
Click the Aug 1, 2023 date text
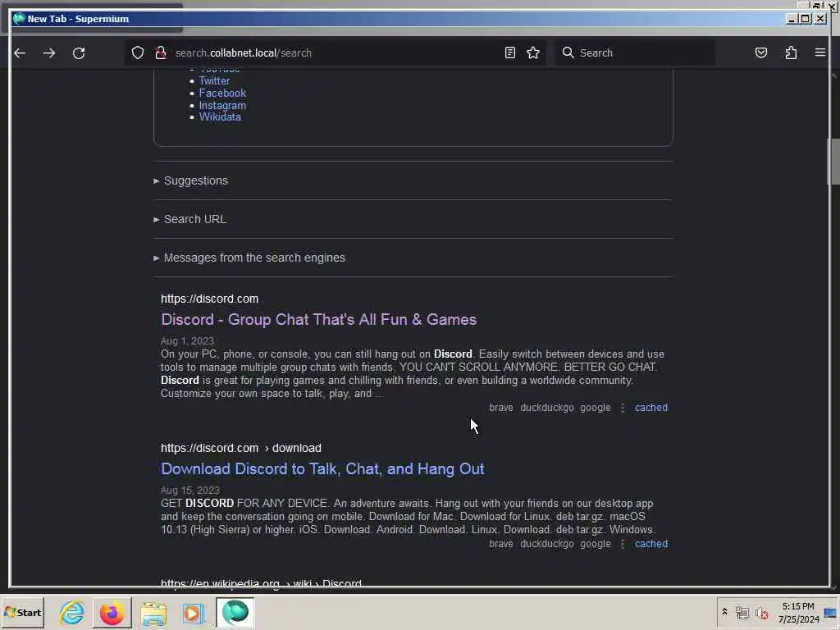pyautogui.click(x=188, y=341)
